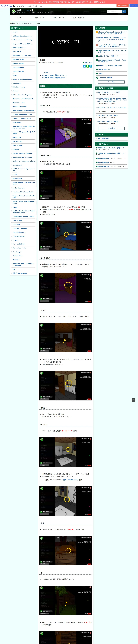Open the ゲームウィキ.jp site logo
The width and height of the screenshot is (138, 644).
point(8,6)
